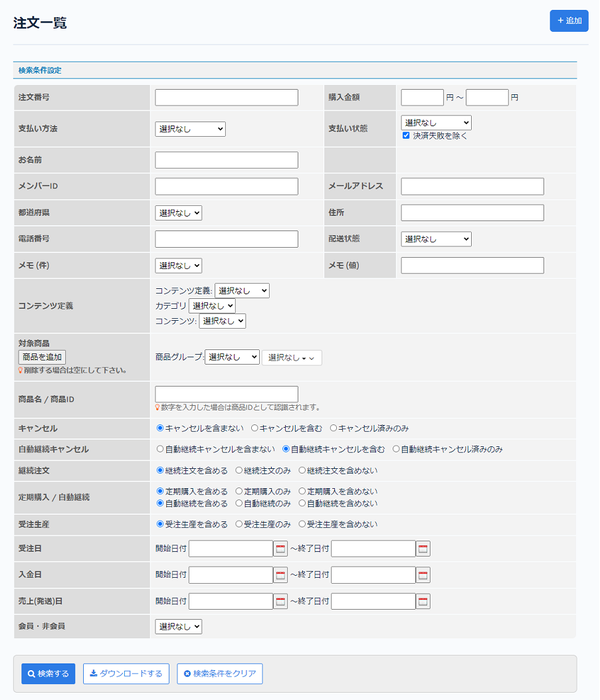Click the 注文一覧 page title
This screenshot has height=700, width=600.
tap(40, 23)
